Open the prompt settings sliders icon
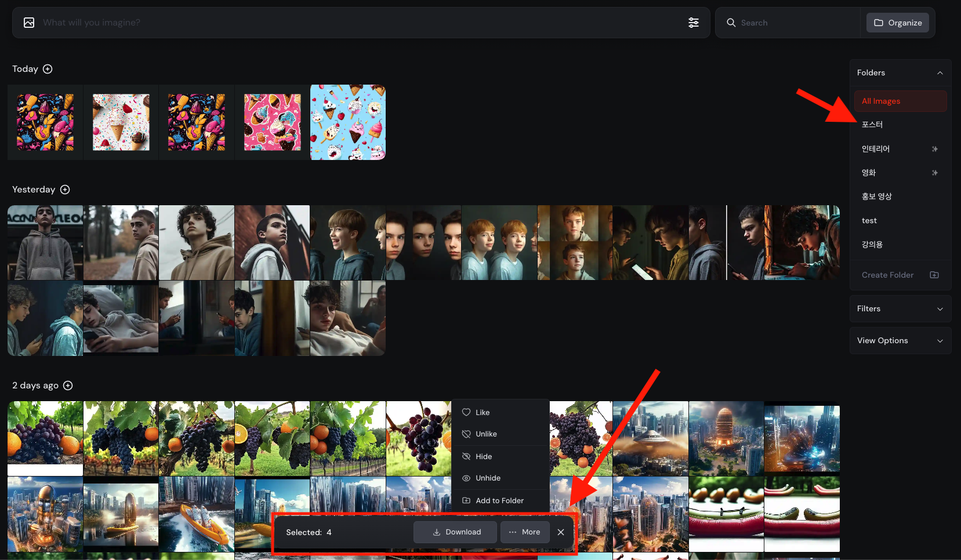Viewport: 961px width, 560px height. pyautogui.click(x=693, y=23)
